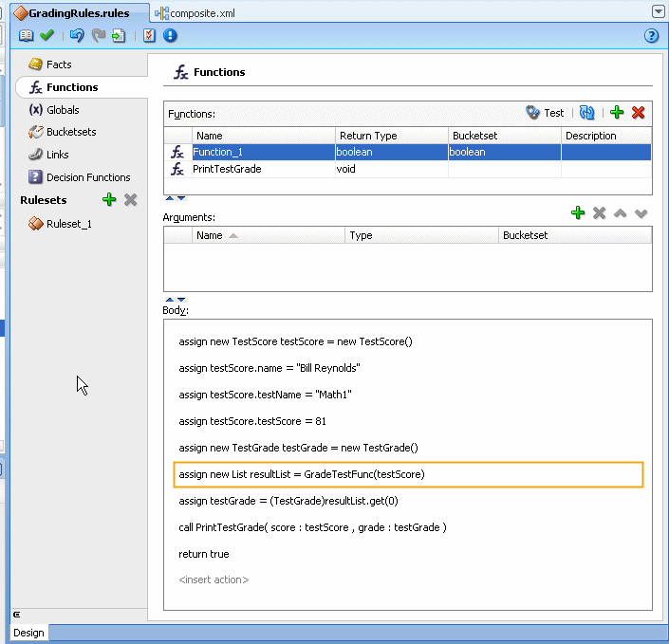Select the testName 'Math1' assignment line
Viewport: 669px width, 644px height.
point(265,395)
